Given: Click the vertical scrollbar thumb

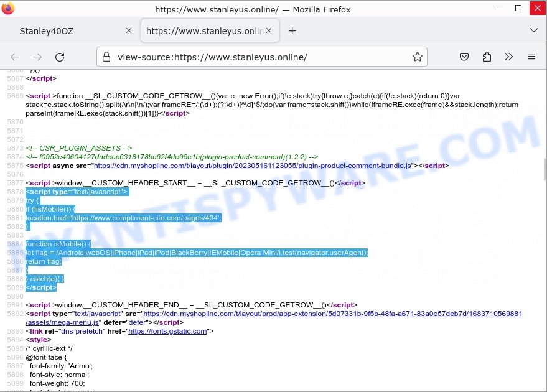Looking at the screenshot, I should coord(545,169).
